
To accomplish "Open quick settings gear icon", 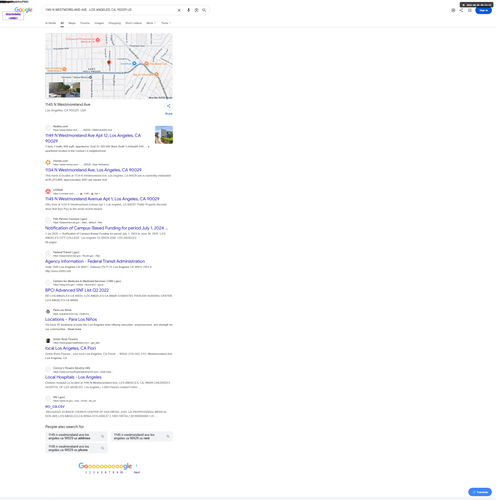I will tap(453, 10).
